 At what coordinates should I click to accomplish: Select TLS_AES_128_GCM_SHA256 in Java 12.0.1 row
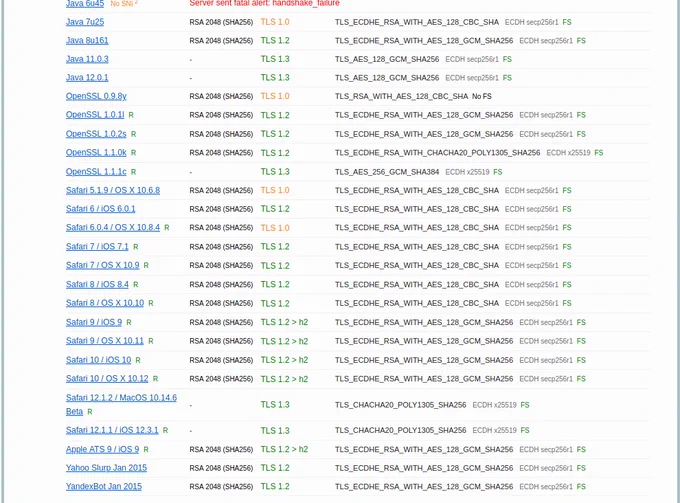tap(387, 78)
